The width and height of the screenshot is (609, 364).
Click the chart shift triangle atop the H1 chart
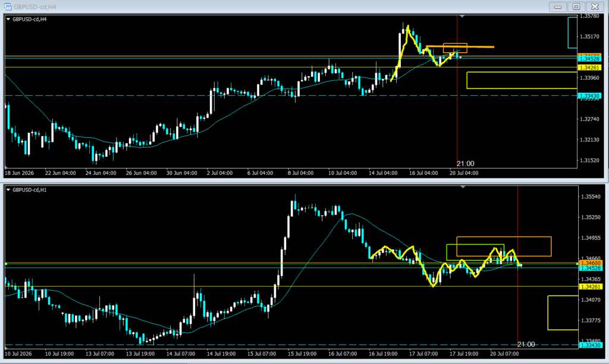[463, 187]
